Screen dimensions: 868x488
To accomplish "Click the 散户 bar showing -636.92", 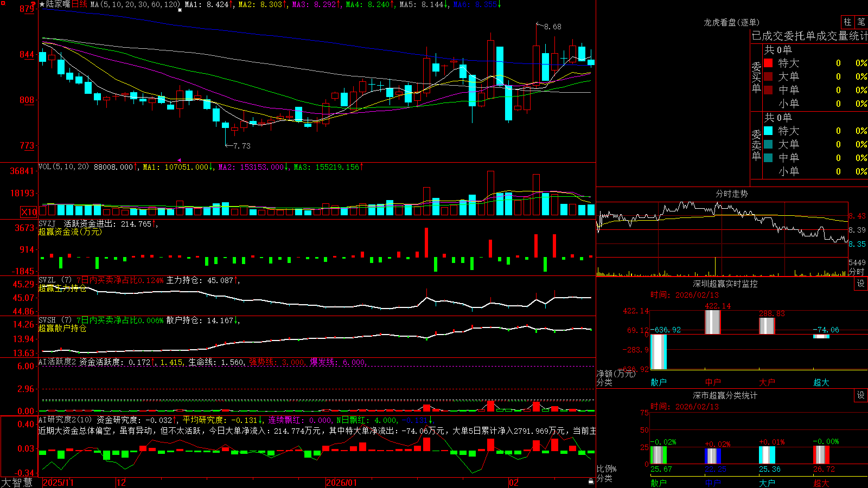I will point(659,352).
